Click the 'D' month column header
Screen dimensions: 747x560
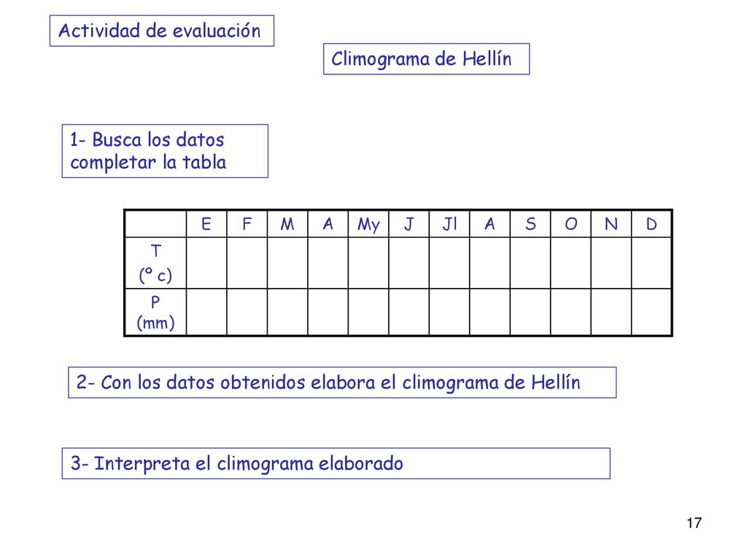point(651,224)
